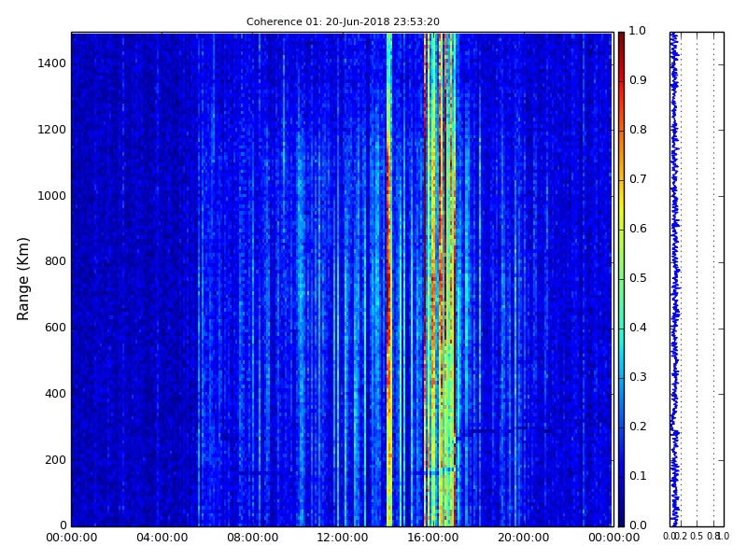Click the 200 range tick label
The width and height of the screenshot is (747, 560).
pyautogui.click(x=55, y=460)
